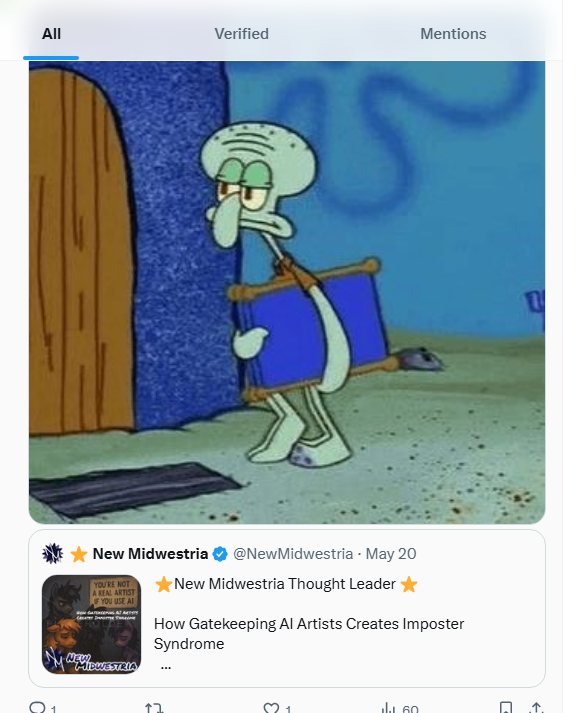Open the May 20 timestamp link
Image resolution: width=582 pixels, height=713 pixels.
tap(391, 554)
